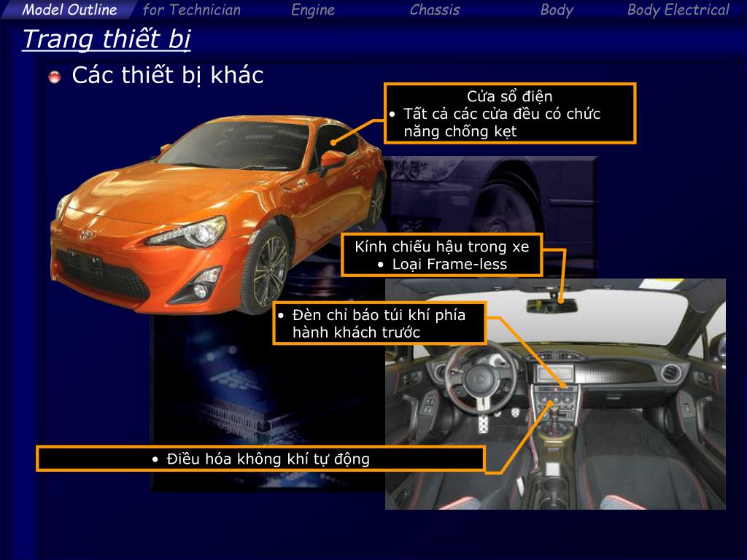Select the Tất cả các cửa anti-pinch text

pos(502,122)
